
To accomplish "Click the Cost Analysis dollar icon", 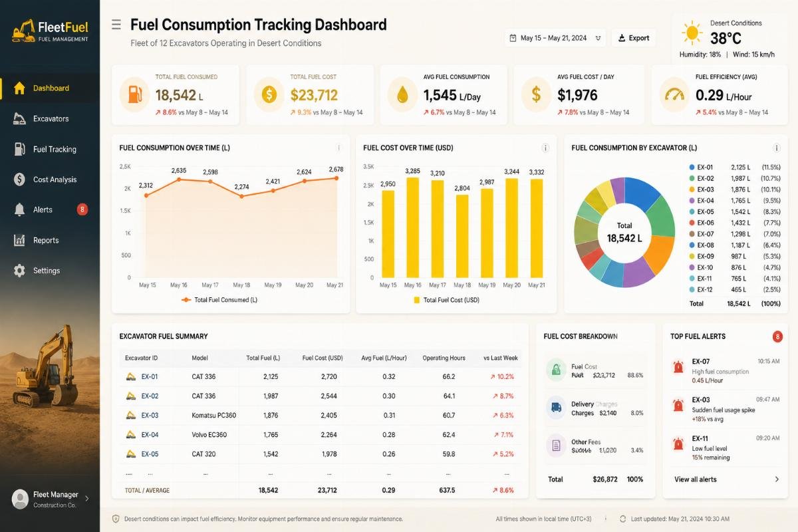I will point(19,180).
